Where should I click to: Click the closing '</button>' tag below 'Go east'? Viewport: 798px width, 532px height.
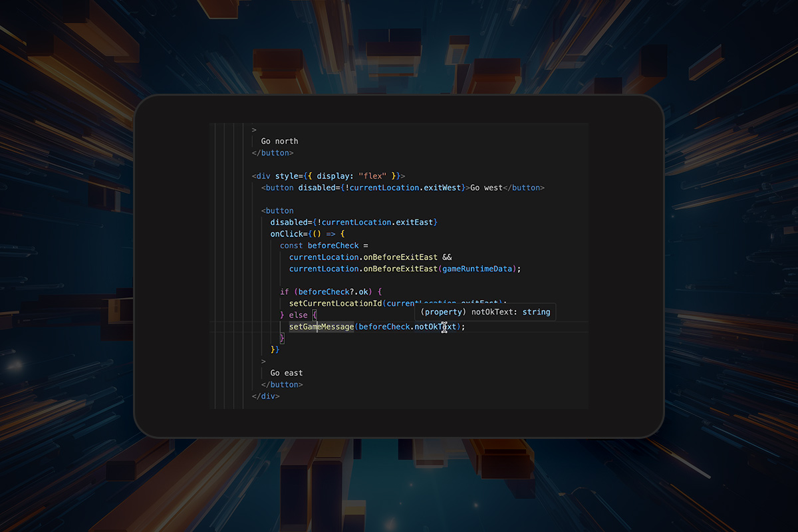[282, 384]
